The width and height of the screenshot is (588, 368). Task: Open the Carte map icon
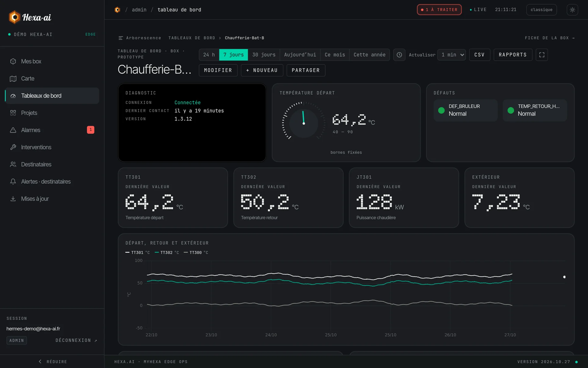[x=13, y=79]
